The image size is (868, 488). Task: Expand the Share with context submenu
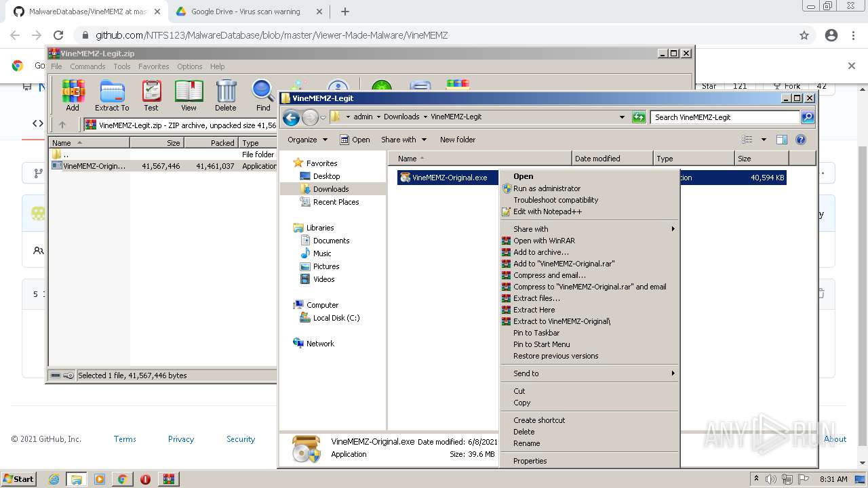[589, 229]
